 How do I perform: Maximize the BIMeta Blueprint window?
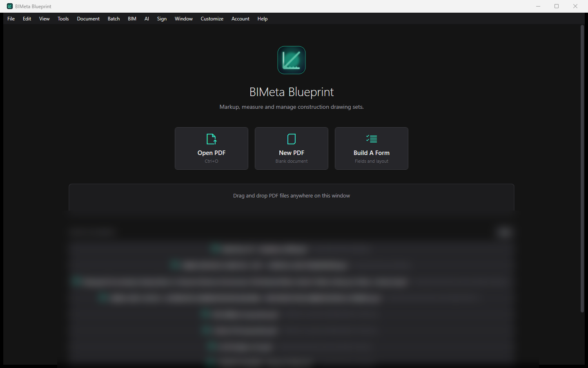(x=557, y=6)
